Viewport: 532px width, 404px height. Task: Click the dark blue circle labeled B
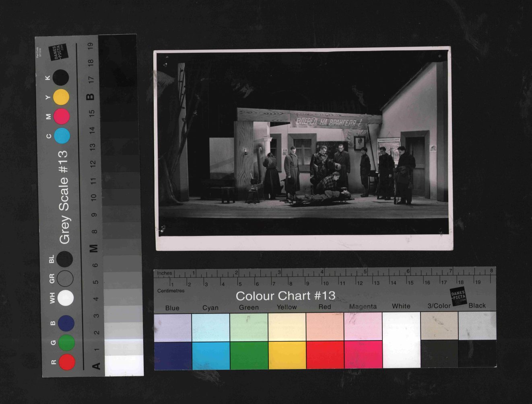click(66, 323)
